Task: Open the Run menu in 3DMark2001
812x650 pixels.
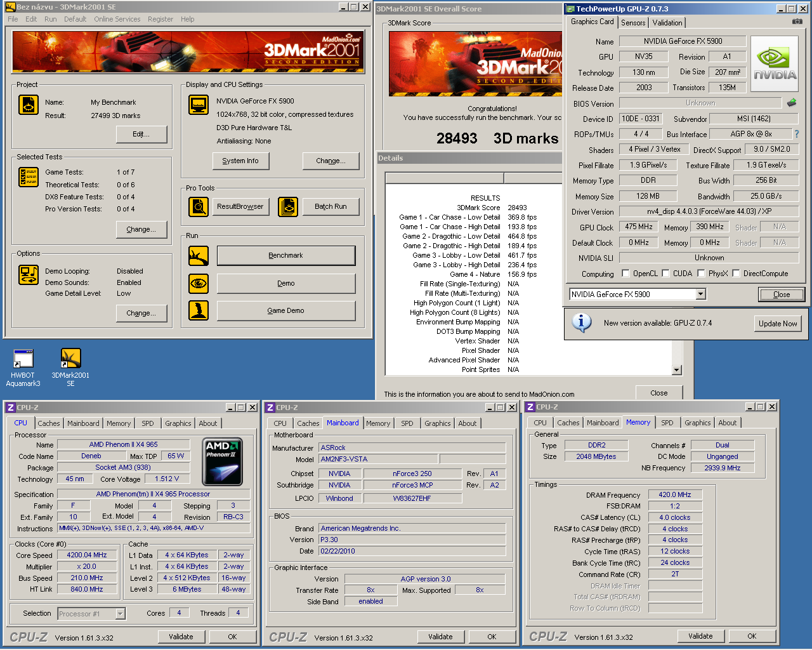Action: pyautogui.click(x=51, y=19)
